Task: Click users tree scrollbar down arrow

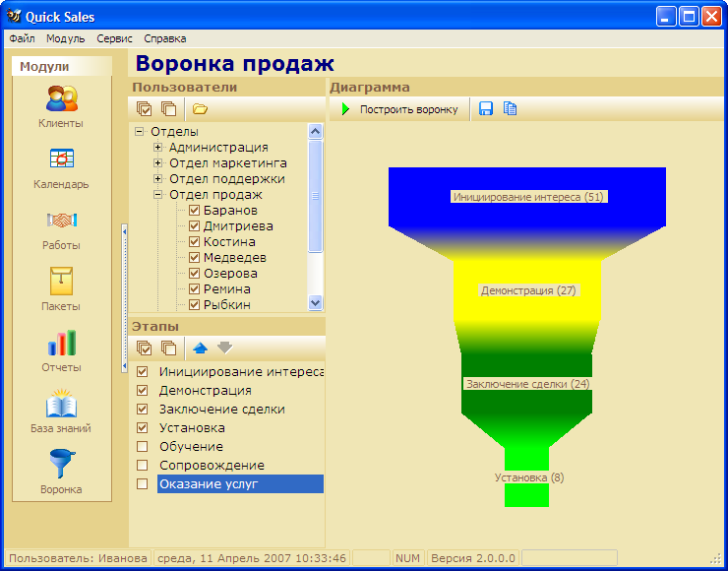Action: pos(315,303)
